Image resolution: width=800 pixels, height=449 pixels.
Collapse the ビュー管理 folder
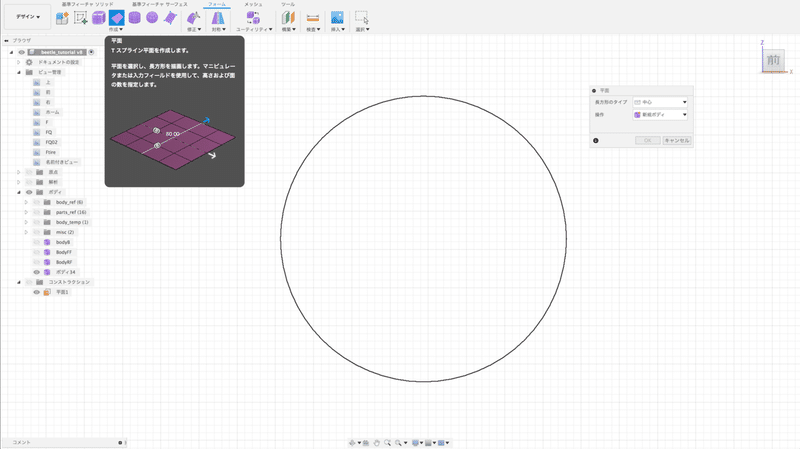coord(19,72)
